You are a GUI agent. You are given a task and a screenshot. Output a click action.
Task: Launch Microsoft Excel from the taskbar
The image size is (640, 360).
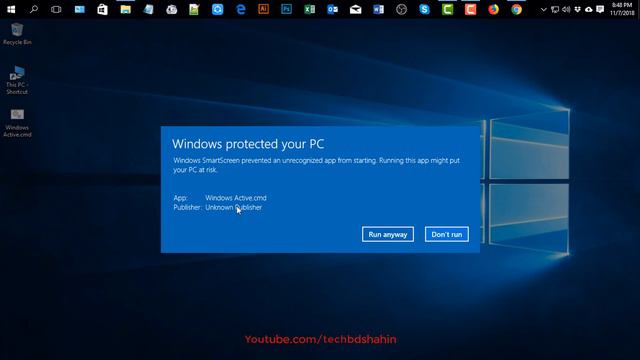click(309, 9)
